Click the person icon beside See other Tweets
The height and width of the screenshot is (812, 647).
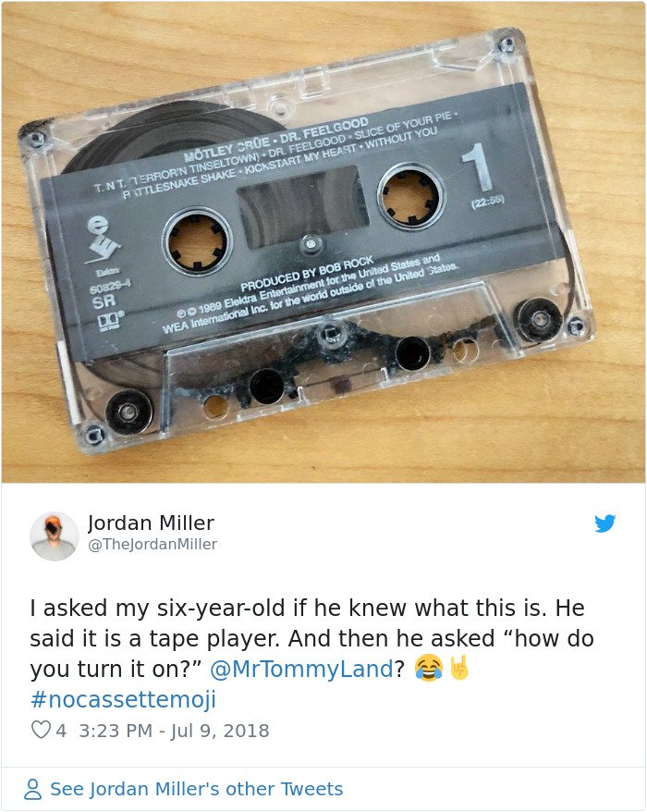[33, 789]
